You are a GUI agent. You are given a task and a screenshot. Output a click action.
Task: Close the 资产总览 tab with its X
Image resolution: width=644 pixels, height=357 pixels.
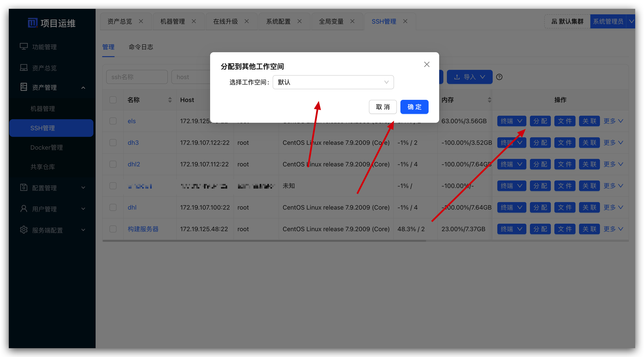pos(141,21)
